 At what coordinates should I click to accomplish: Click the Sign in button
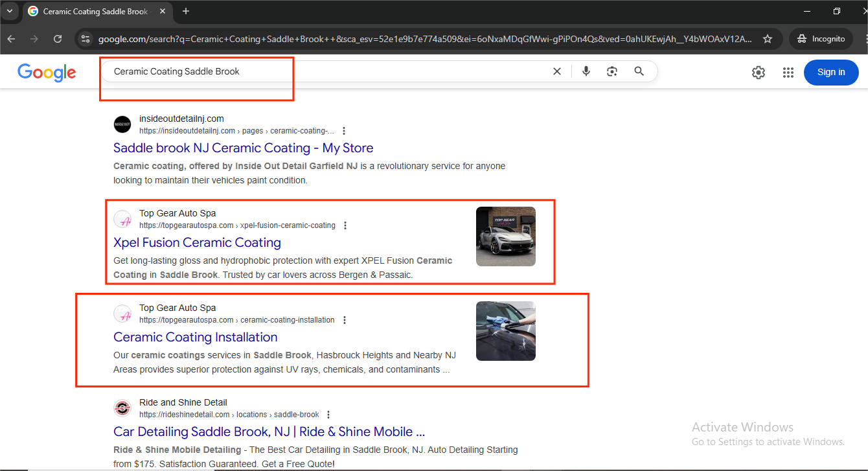tap(830, 73)
